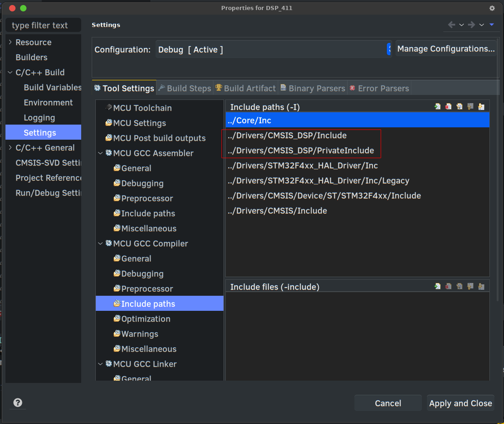Viewport: 504px width, 424px height.
Task: Switch to the Build Steps tab
Action: [x=185, y=88]
